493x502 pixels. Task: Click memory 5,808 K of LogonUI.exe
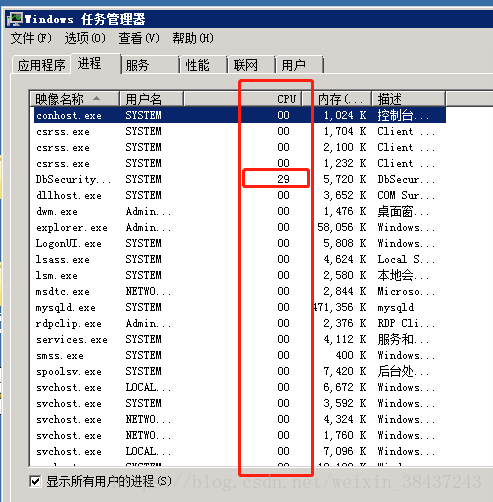point(345,243)
